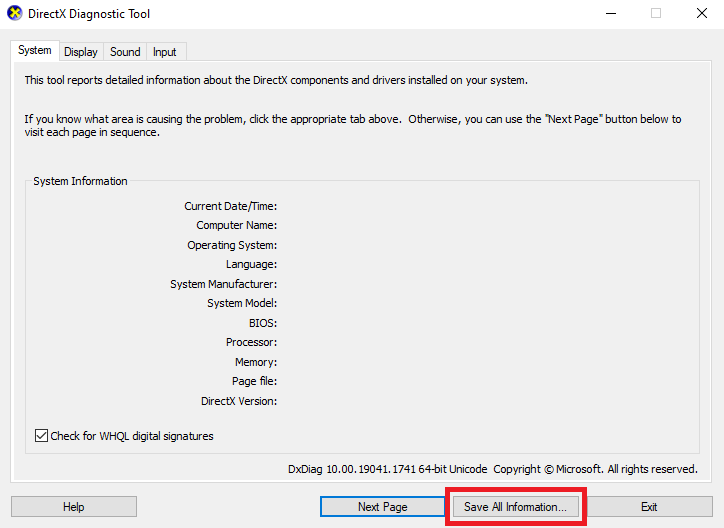Screen dimensions: 724x528
Task: Minimize the DirectX Diagnostic Tool window
Action: tap(611, 13)
